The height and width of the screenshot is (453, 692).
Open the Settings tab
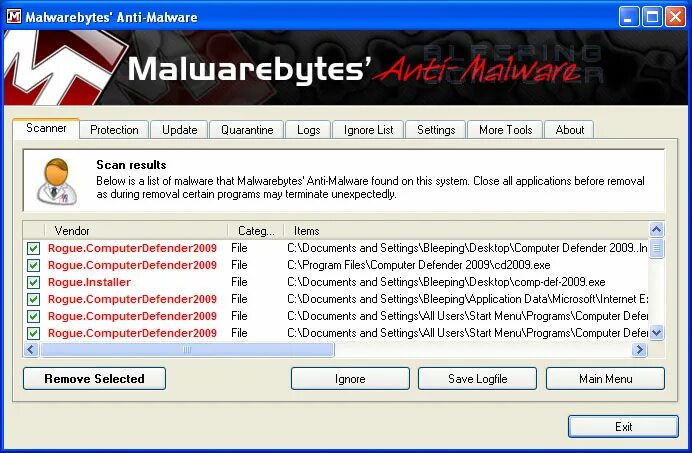[x=436, y=130]
